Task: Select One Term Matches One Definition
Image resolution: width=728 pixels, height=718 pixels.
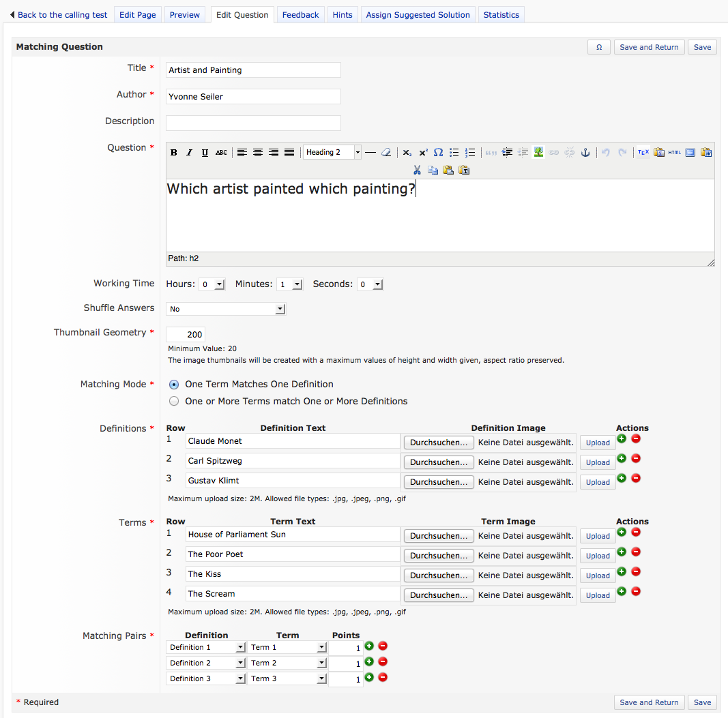Action: [x=174, y=385]
